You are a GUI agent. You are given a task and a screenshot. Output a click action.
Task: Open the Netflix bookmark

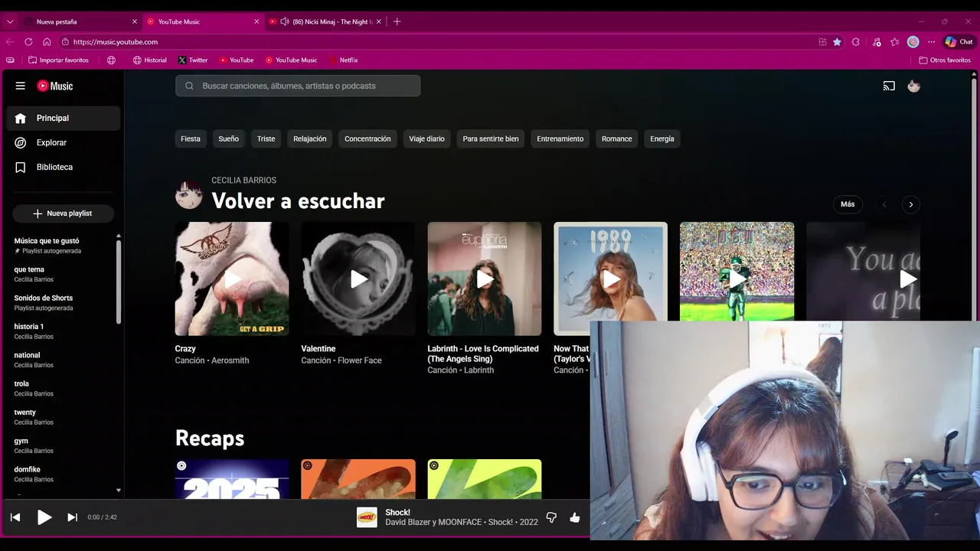pyautogui.click(x=343, y=60)
